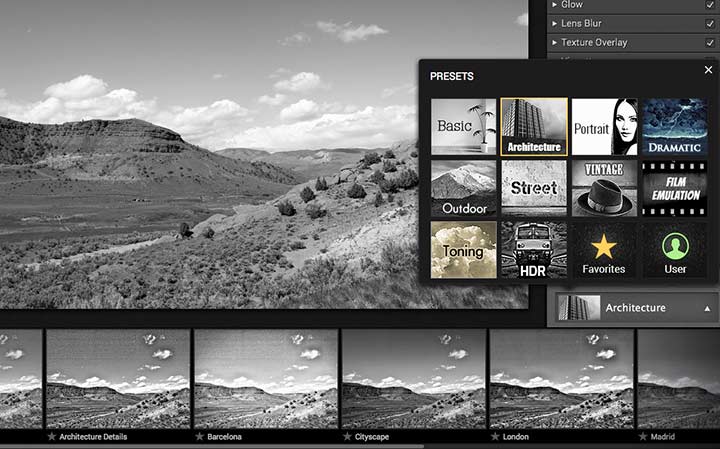
Task: Star the Cityscape preset
Action: point(348,436)
